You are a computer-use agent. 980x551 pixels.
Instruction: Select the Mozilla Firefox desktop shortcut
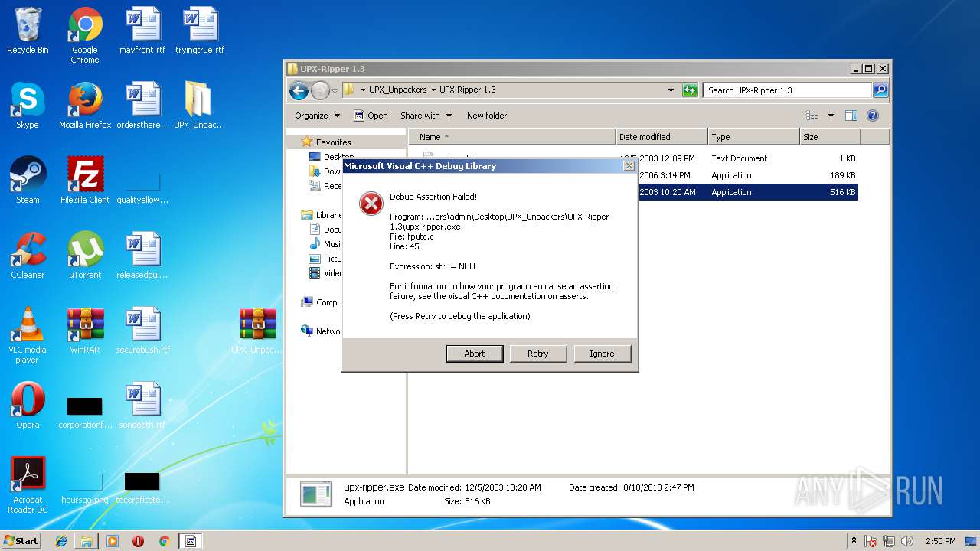point(85,106)
